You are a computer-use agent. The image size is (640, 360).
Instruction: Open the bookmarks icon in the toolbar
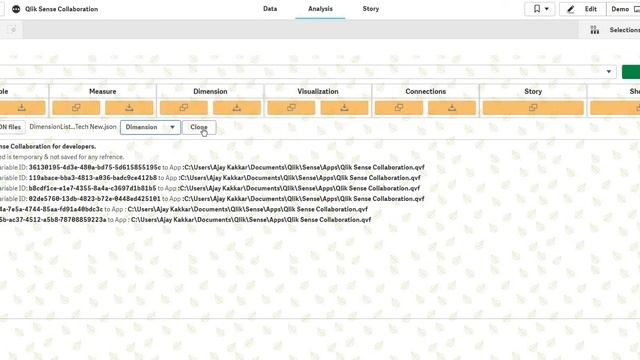pos(537,9)
